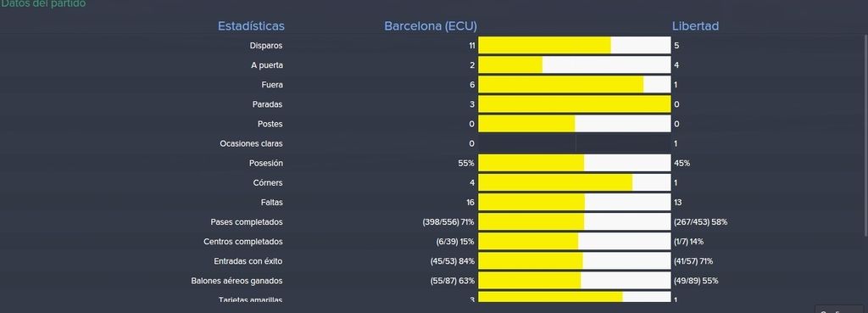This screenshot has height=313, width=868.
Task: Select the Fuera stat row label
Action: pyautogui.click(x=272, y=85)
